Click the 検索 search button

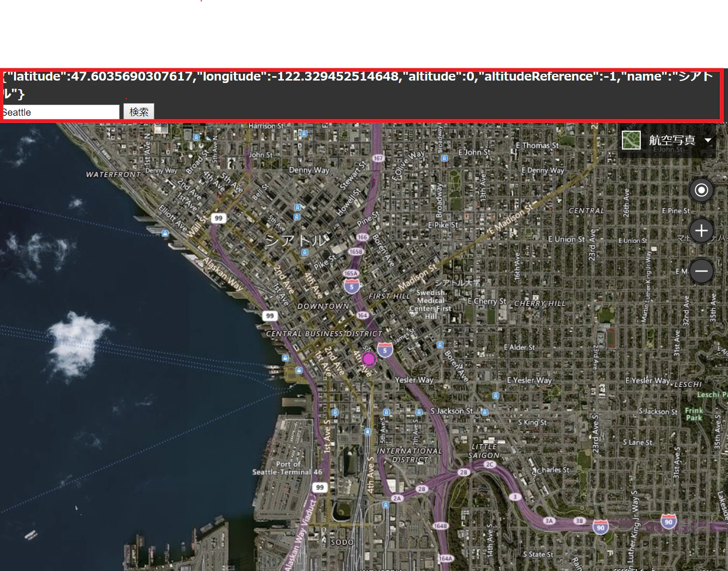tap(139, 112)
